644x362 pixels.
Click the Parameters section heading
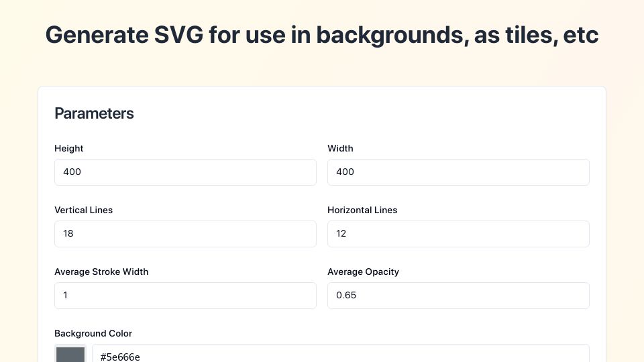tap(94, 114)
